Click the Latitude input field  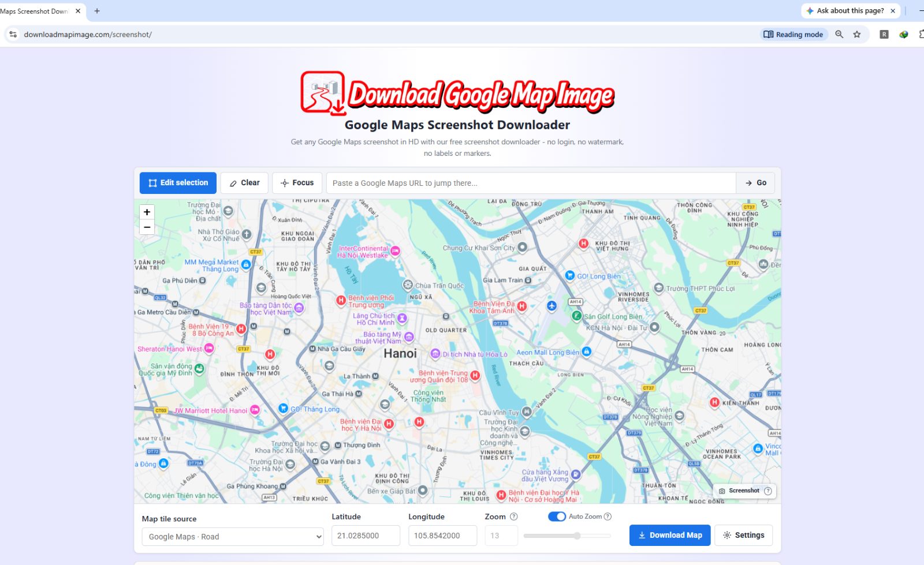coord(366,536)
